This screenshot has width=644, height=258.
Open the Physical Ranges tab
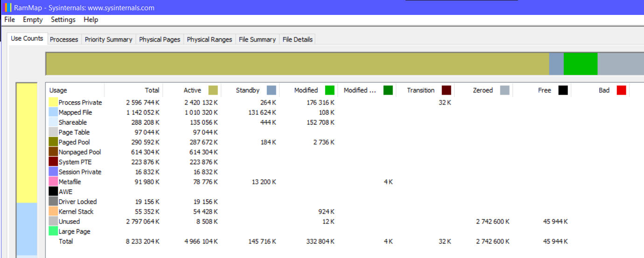click(210, 40)
